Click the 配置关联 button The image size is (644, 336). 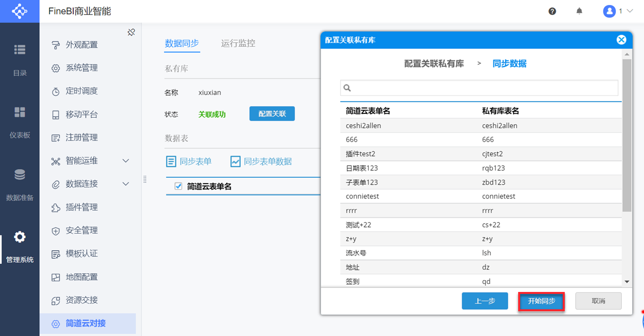pyautogui.click(x=272, y=114)
